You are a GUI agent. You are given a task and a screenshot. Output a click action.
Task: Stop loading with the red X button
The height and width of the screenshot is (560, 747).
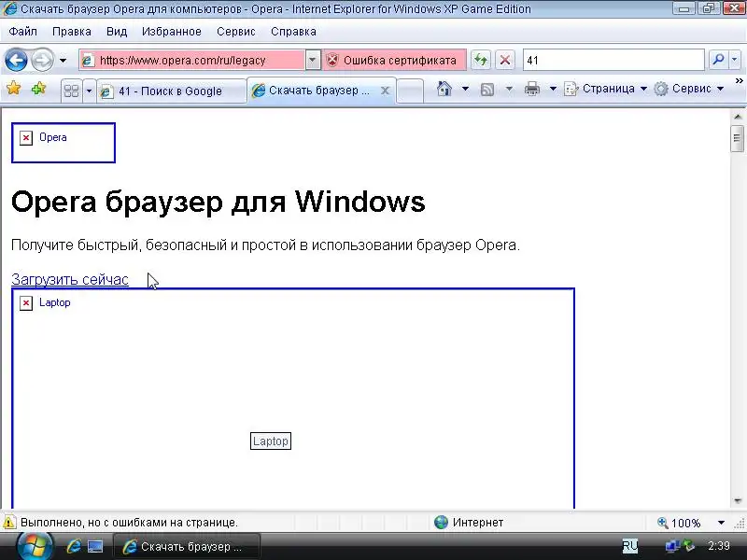tap(505, 61)
